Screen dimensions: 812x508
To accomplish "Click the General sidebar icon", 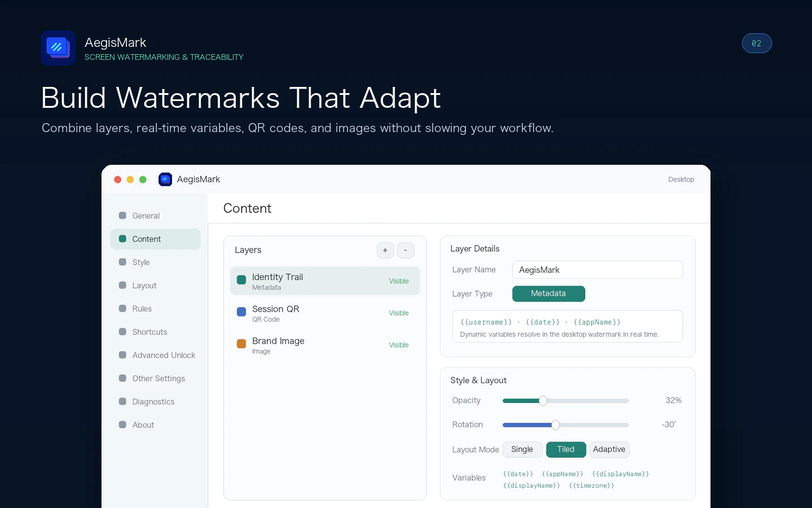I will tap(122, 216).
